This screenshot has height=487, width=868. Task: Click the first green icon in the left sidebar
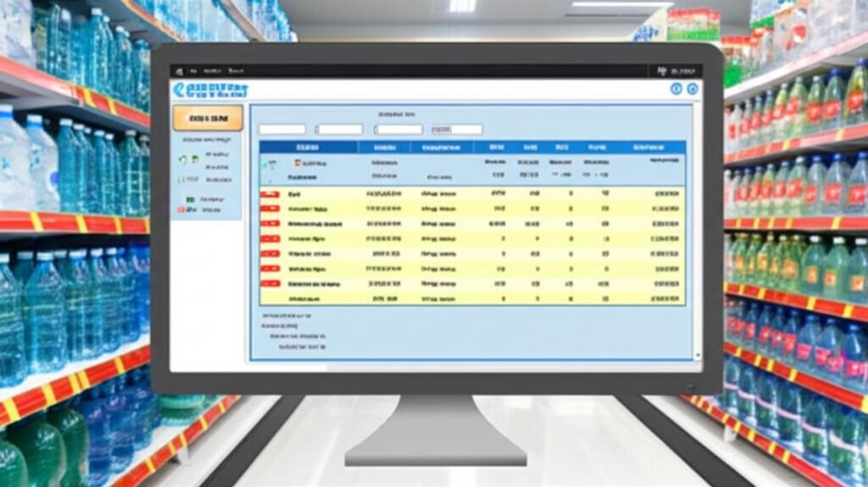183,158
